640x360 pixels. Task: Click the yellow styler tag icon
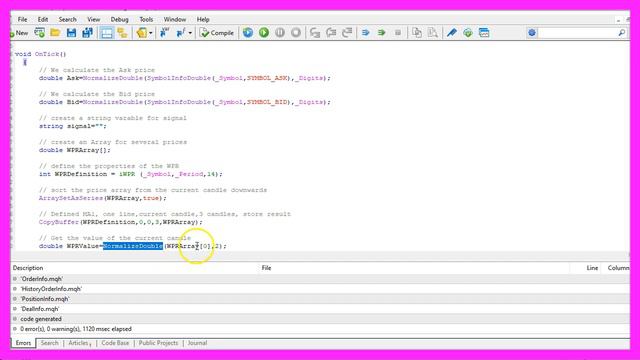142,33
